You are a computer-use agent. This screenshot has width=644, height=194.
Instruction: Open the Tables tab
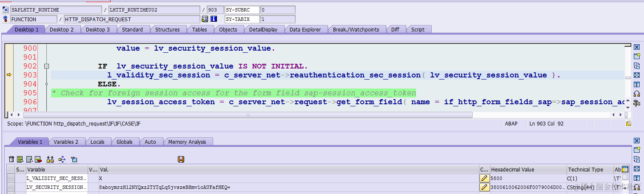coord(199,29)
